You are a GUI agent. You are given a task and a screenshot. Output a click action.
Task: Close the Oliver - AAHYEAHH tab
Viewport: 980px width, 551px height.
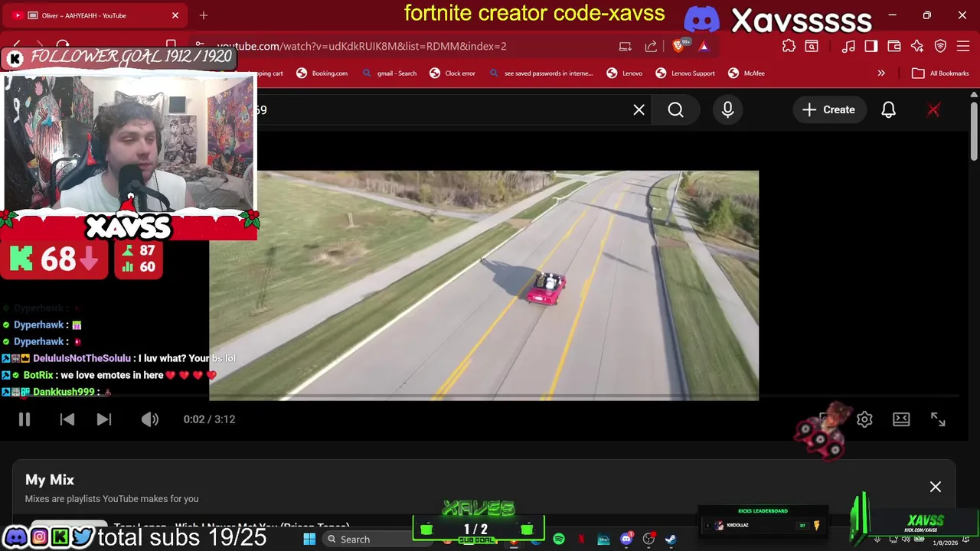click(175, 15)
